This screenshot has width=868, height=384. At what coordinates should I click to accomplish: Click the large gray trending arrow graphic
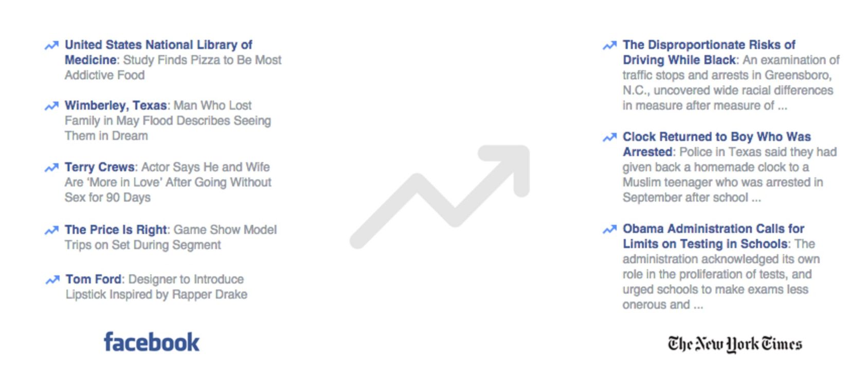pyautogui.click(x=440, y=197)
